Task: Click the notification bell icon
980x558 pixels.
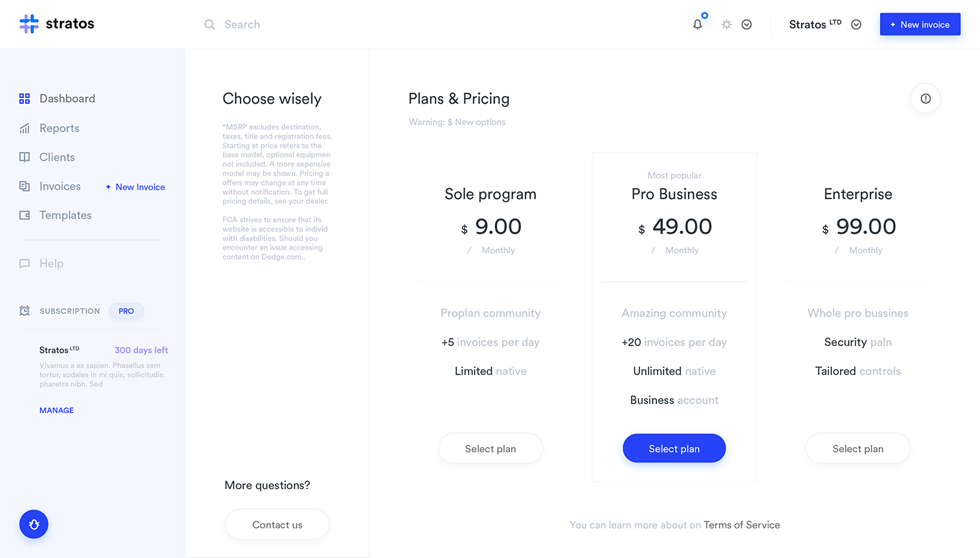Action: (x=698, y=24)
